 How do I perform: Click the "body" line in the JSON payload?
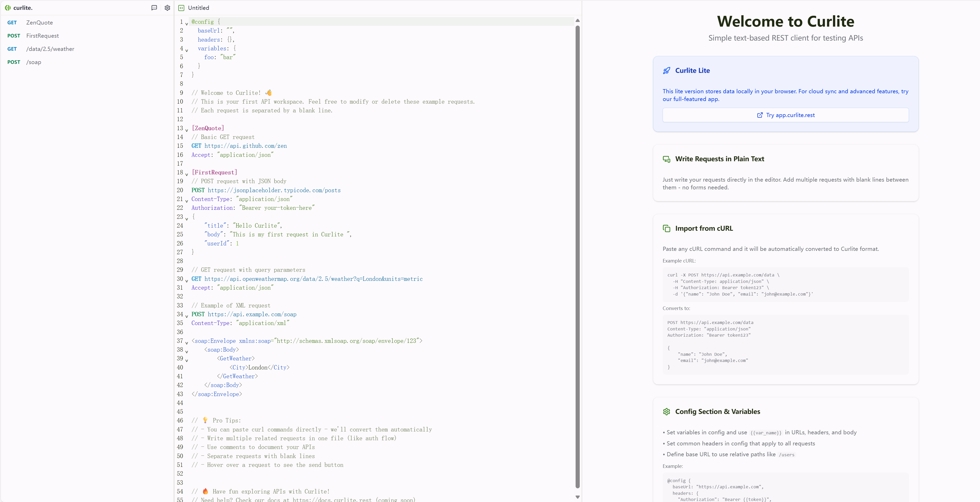pyautogui.click(x=278, y=234)
